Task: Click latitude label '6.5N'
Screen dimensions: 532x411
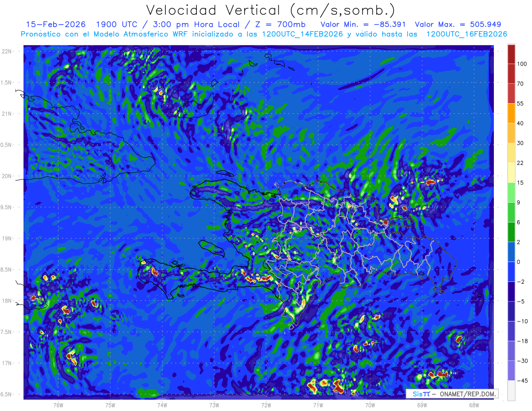Action: point(7,394)
